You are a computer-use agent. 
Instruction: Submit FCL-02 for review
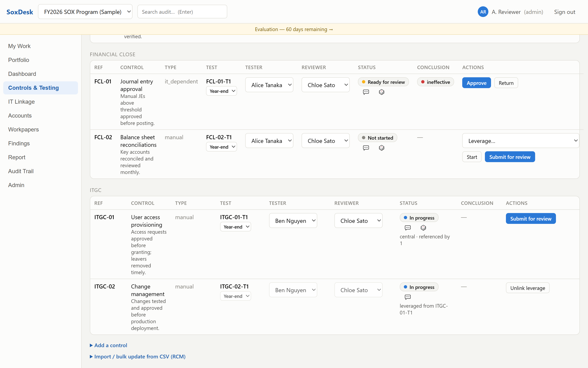click(x=510, y=157)
